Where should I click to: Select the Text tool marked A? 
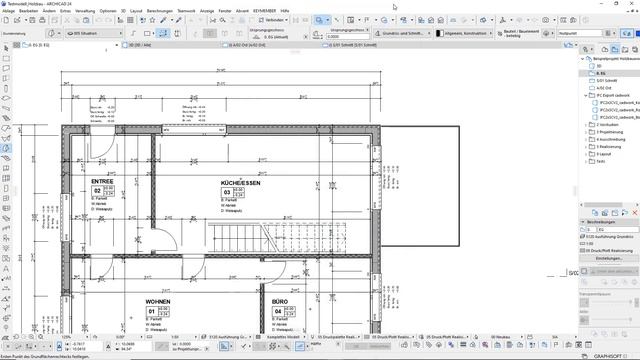click(6, 269)
